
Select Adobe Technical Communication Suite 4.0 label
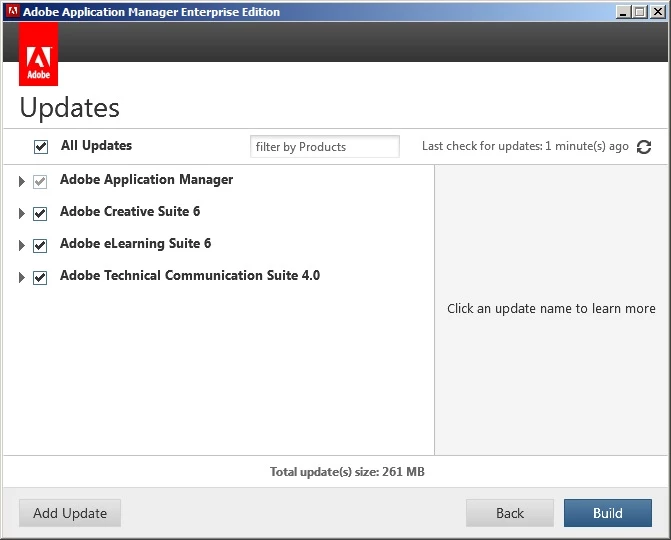point(190,275)
